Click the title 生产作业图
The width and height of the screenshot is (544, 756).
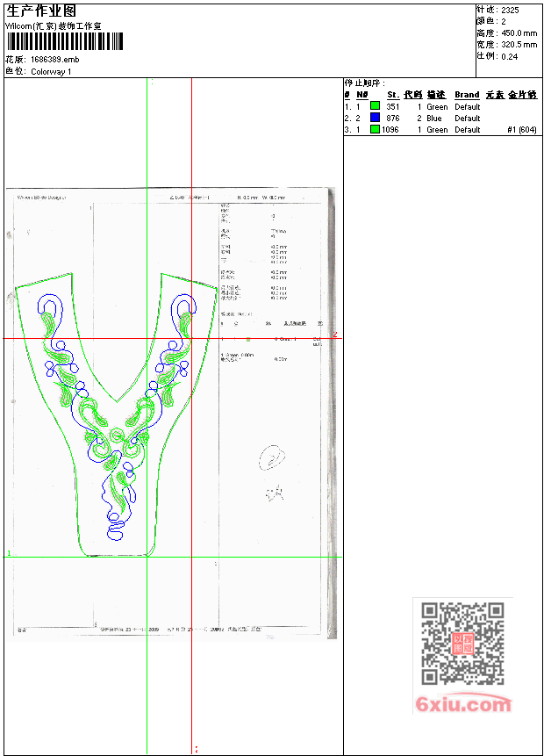pos(41,11)
